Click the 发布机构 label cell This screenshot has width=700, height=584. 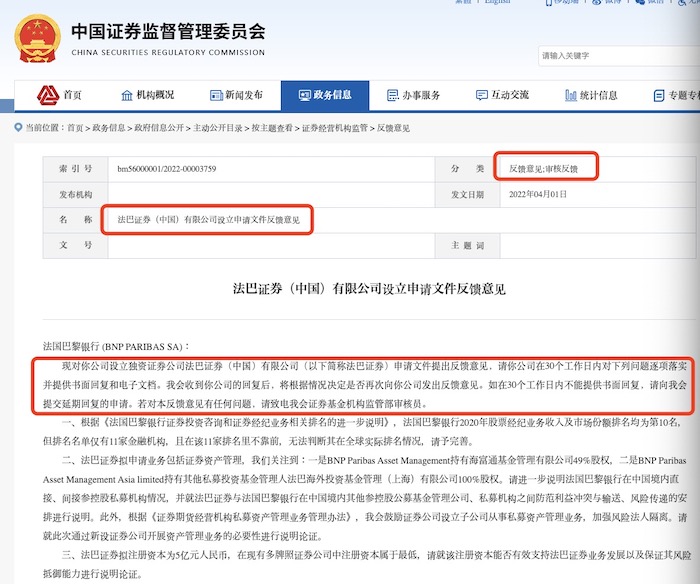[75, 194]
